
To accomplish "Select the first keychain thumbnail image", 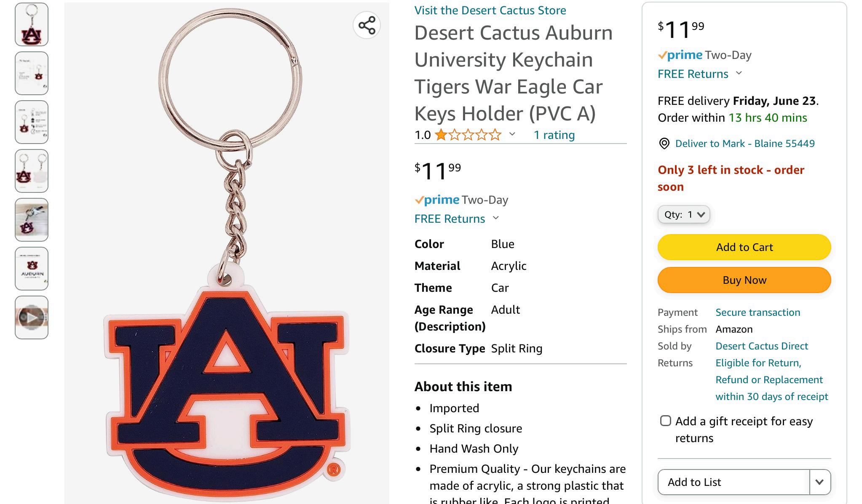I will (32, 24).
